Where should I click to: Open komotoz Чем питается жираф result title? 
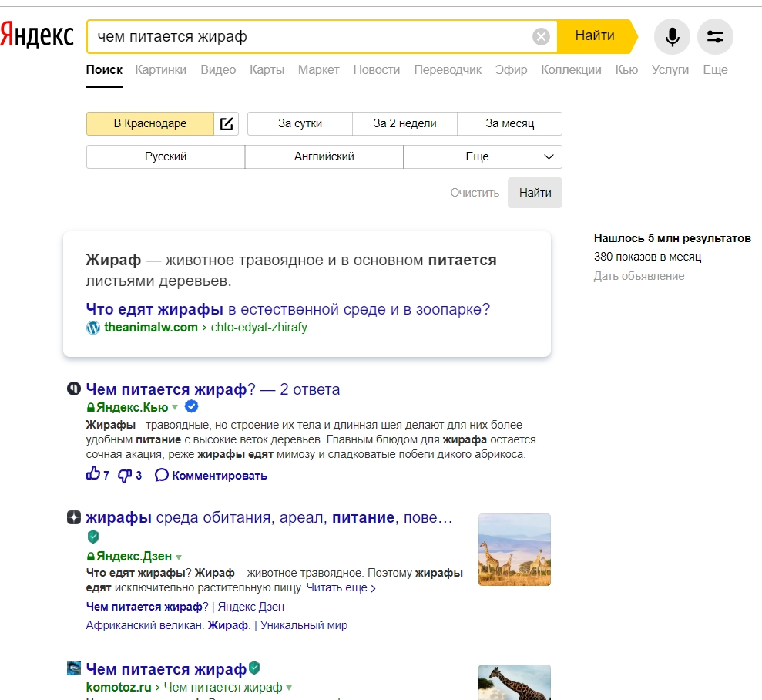click(x=166, y=669)
